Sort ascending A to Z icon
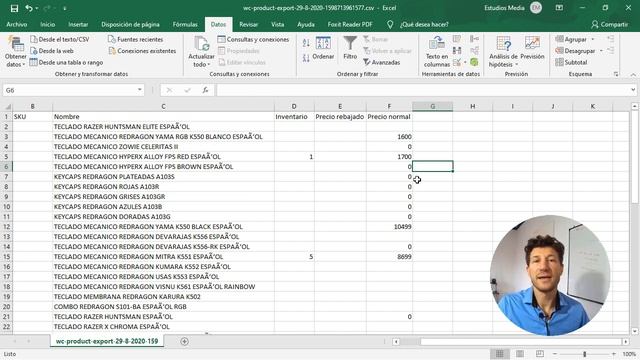 pos(306,42)
